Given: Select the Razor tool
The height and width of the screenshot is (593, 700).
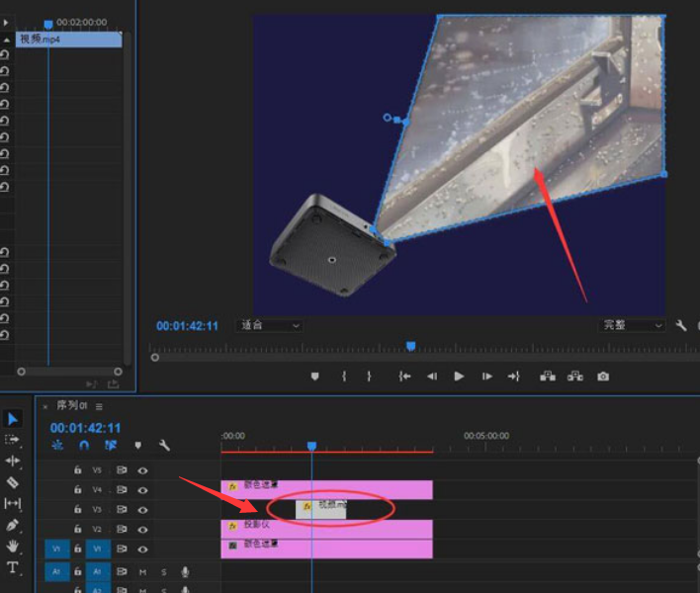Looking at the screenshot, I should point(13,482).
